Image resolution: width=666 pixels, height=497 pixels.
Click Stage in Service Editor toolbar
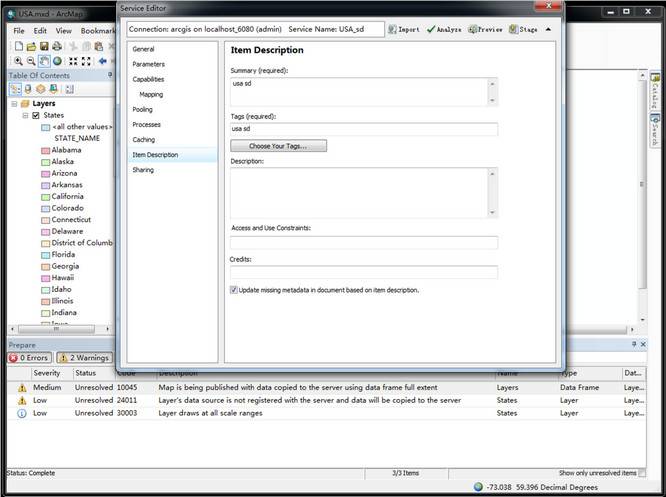523,29
